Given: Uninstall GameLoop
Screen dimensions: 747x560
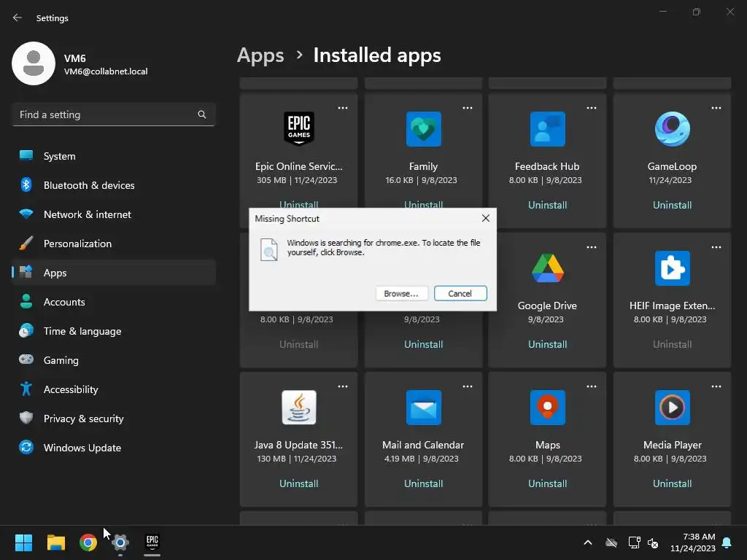Looking at the screenshot, I should (672, 205).
